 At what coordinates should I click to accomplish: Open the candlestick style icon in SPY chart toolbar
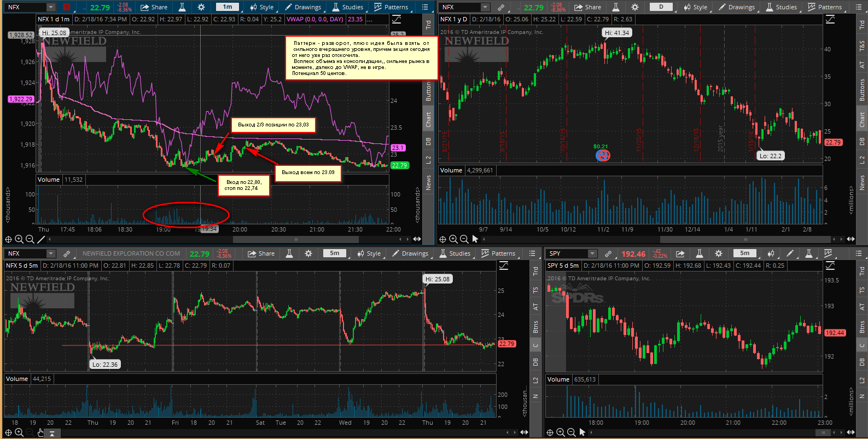pyautogui.click(x=771, y=253)
